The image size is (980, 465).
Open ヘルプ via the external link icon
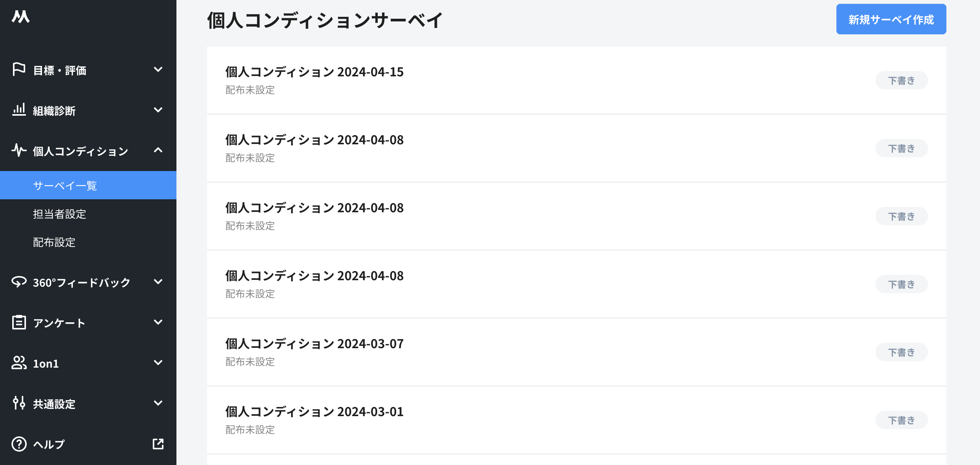point(158,444)
